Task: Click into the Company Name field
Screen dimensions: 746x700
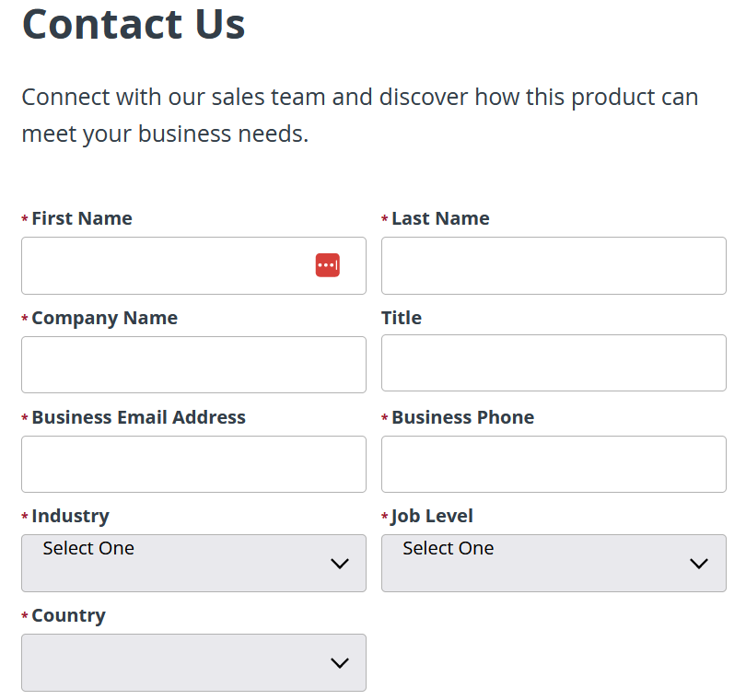Action: 193,365
